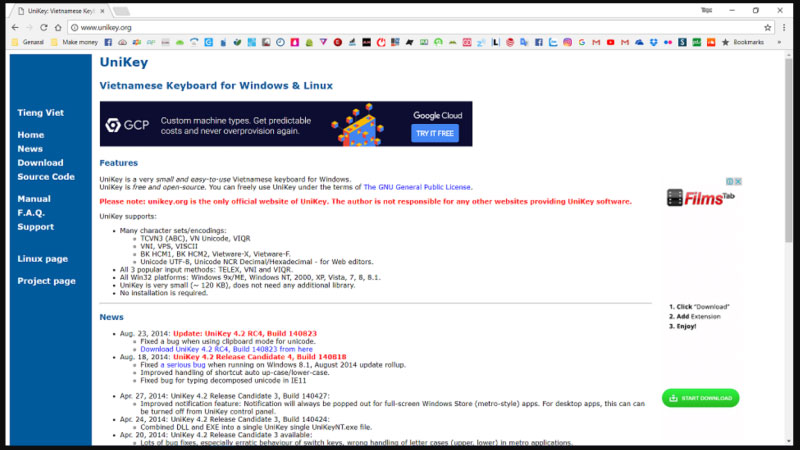Close the FilmsTab ad via X icon
Image resolution: width=800 pixels, height=450 pixels.
click(x=737, y=182)
